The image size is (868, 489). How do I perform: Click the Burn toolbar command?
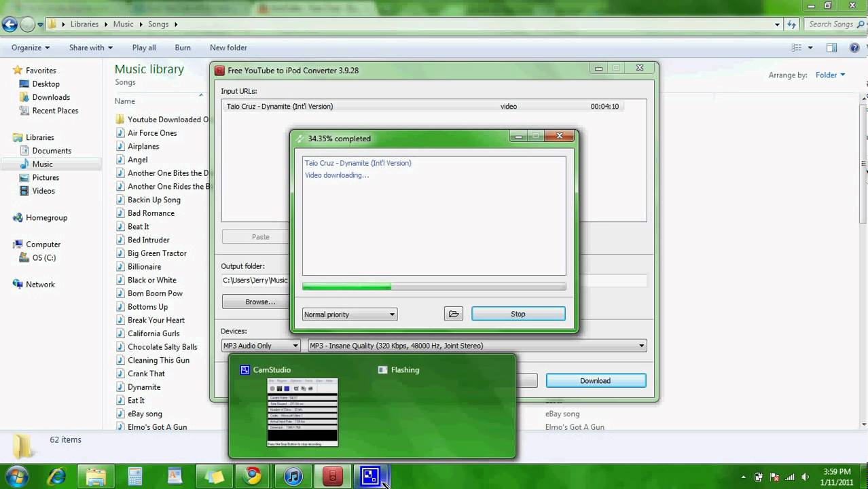coord(183,48)
